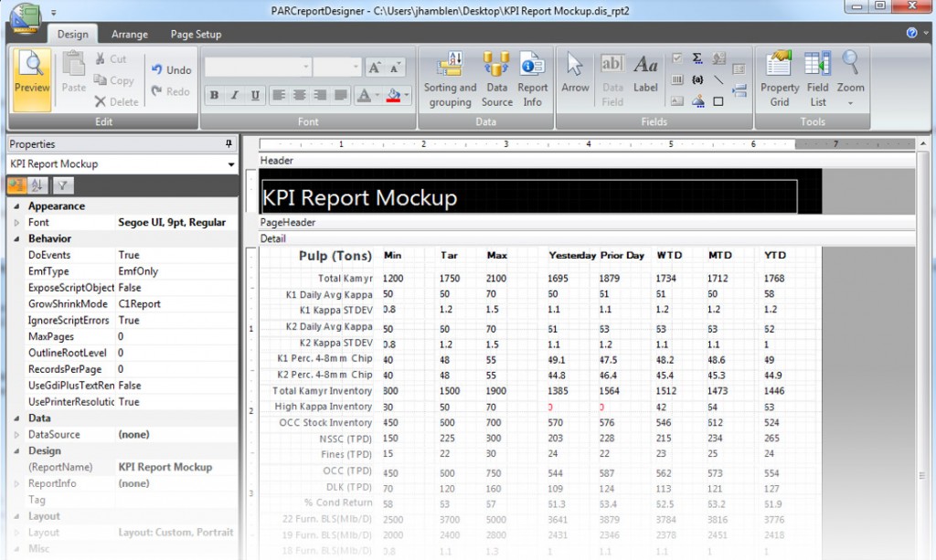The width and height of the screenshot is (936, 560).
Task: Insert a calculated sum field
Action: coord(697,58)
